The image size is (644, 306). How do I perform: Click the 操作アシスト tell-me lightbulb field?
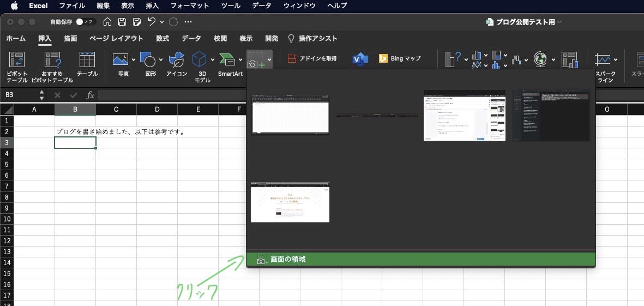coord(312,39)
